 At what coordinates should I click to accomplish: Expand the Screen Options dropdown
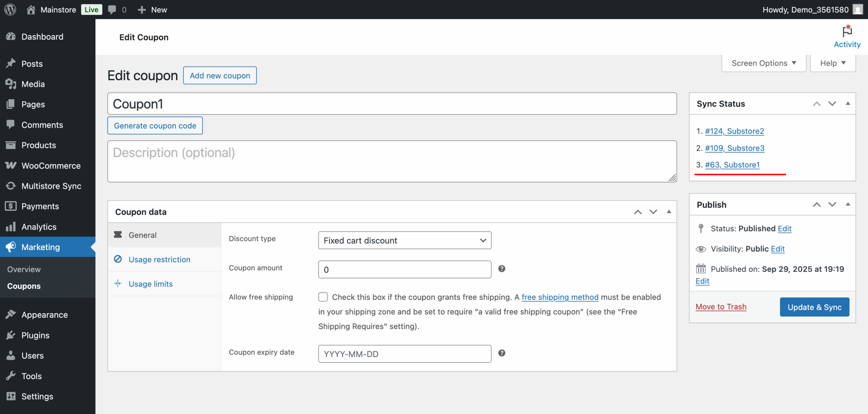tap(764, 63)
